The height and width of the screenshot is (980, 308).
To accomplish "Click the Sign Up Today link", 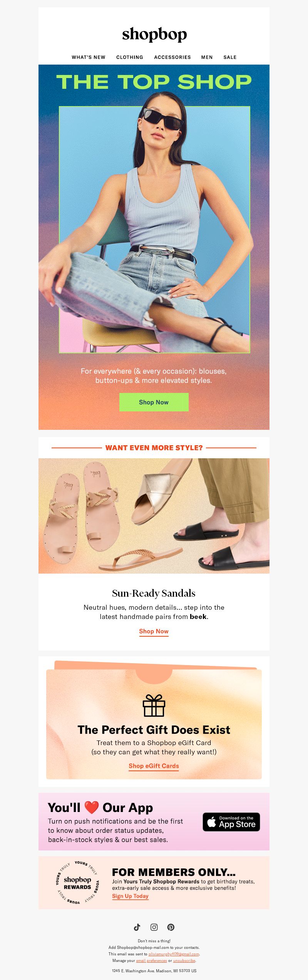I will pos(130,896).
